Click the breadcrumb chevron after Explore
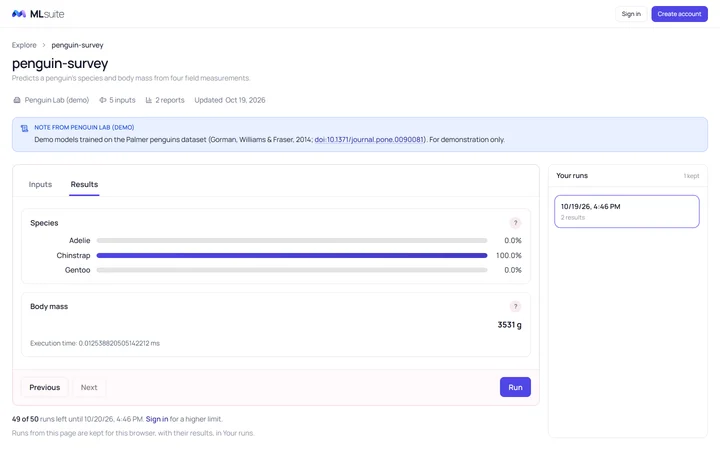Viewport: 720px width, 450px height. click(x=44, y=45)
